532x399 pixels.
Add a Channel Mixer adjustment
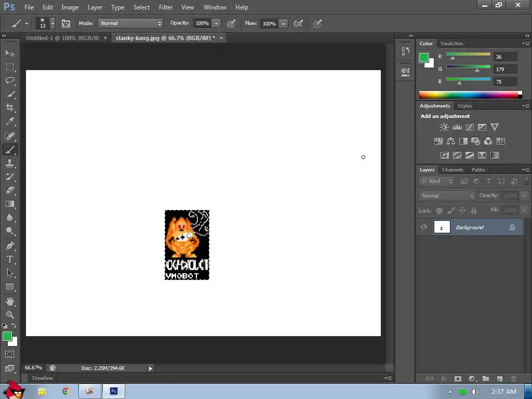[x=488, y=141]
